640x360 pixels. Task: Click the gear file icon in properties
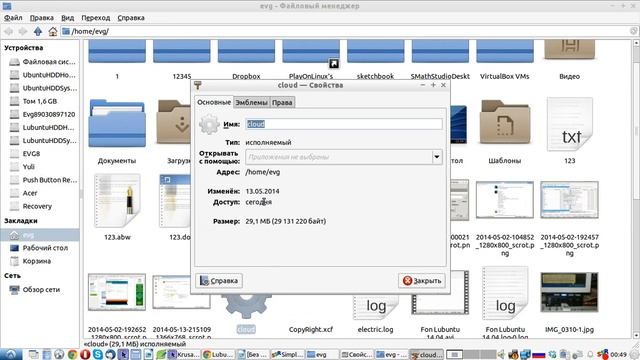[209, 124]
